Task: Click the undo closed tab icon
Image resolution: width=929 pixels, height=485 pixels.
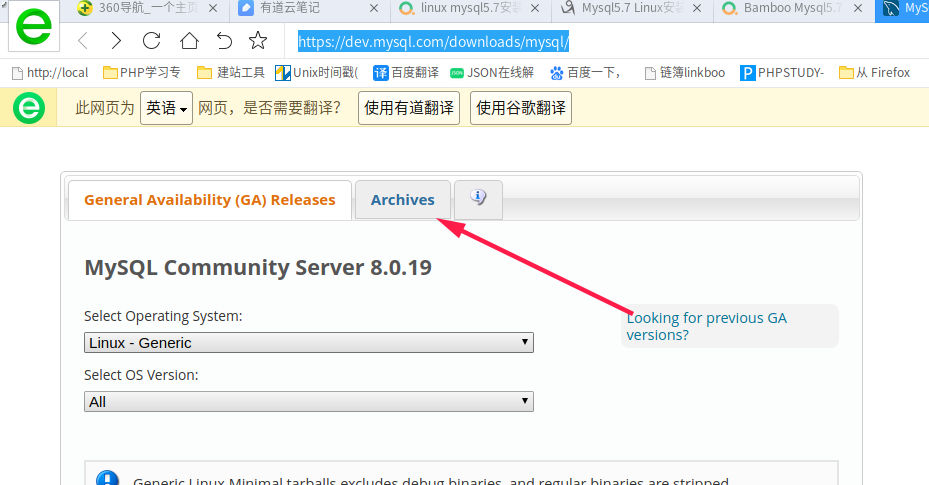Action: [x=224, y=41]
